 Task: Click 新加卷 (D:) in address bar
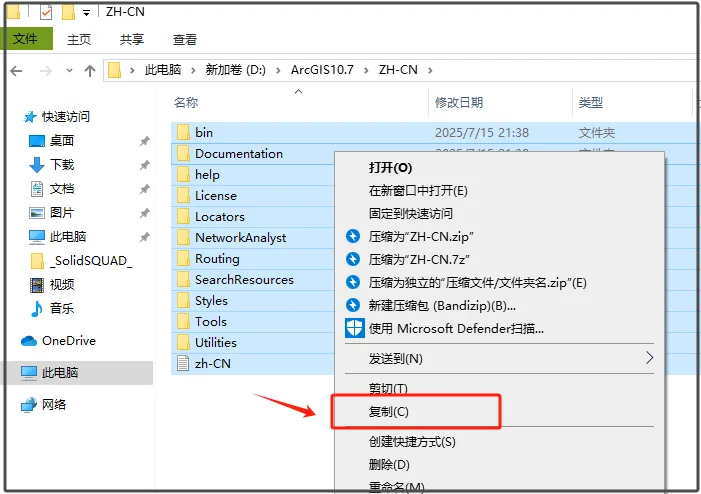point(236,70)
